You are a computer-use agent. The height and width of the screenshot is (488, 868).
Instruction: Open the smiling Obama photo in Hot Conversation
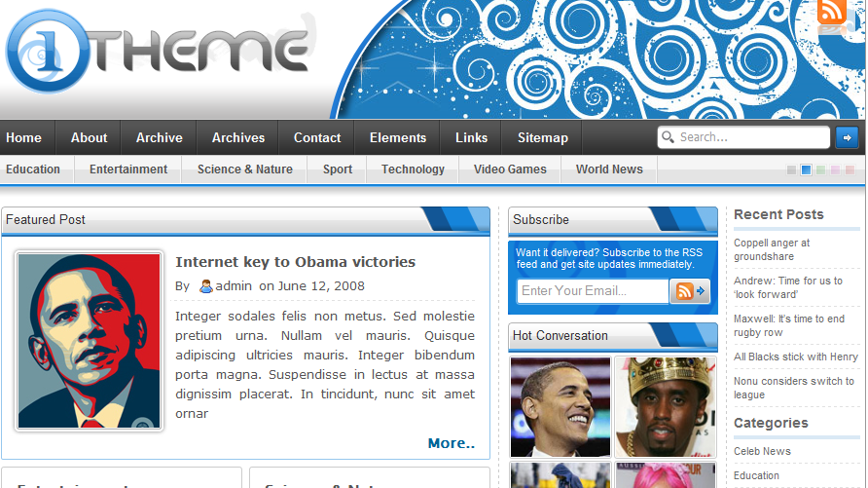point(560,406)
